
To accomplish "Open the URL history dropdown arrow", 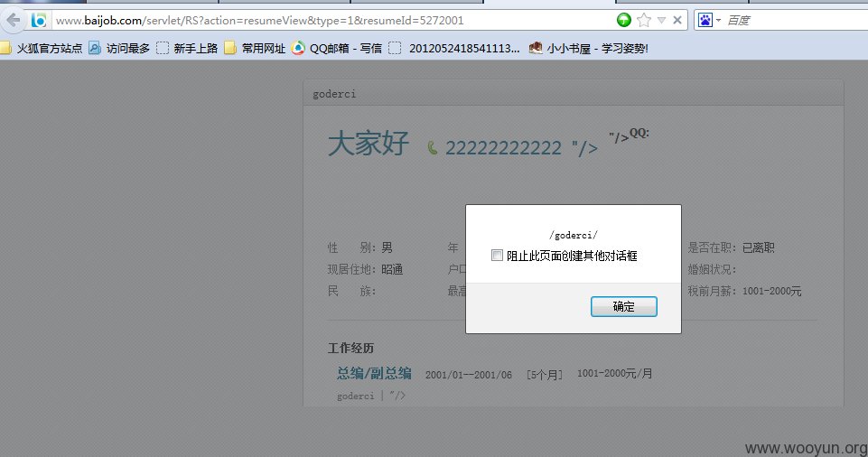I will (x=661, y=21).
